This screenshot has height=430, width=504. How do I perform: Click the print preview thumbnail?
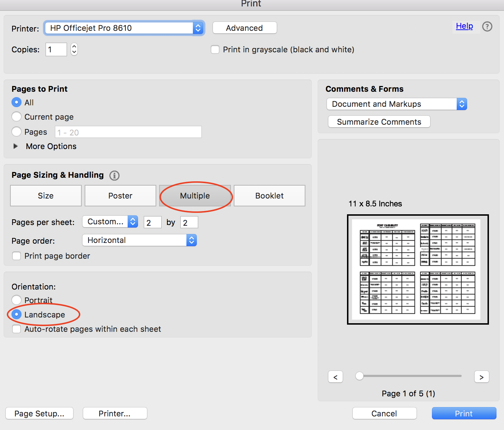[x=418, y=269]
